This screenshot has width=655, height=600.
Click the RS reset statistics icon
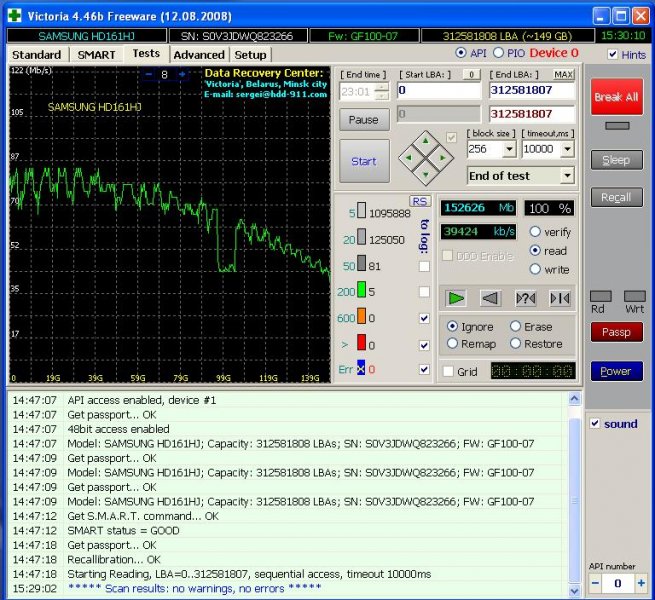coord(420,201)
